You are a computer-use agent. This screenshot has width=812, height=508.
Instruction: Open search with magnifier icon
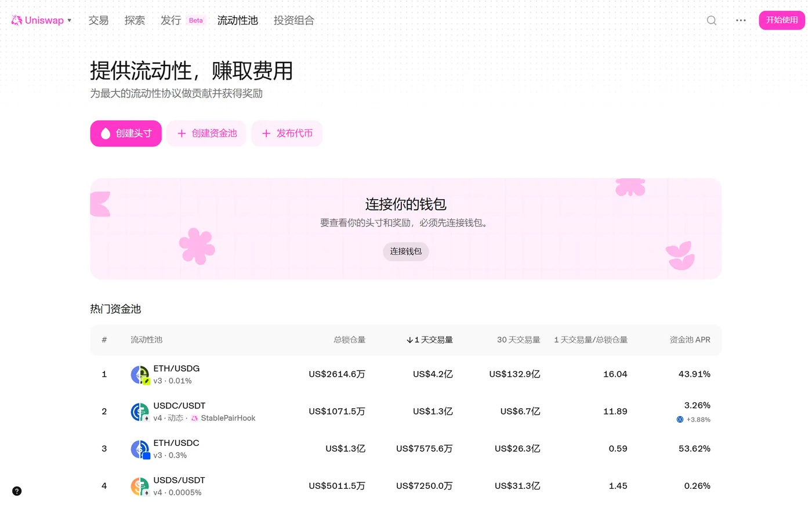712,20
